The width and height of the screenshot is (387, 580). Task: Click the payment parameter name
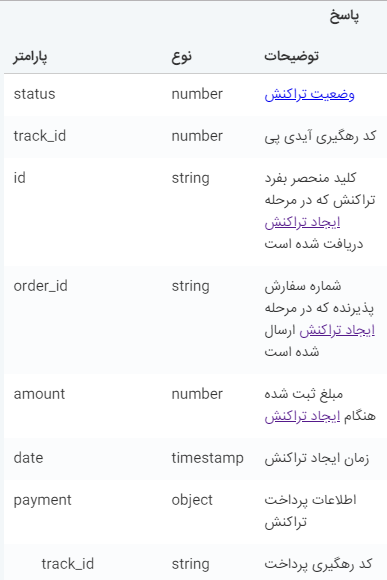[43, 501]
